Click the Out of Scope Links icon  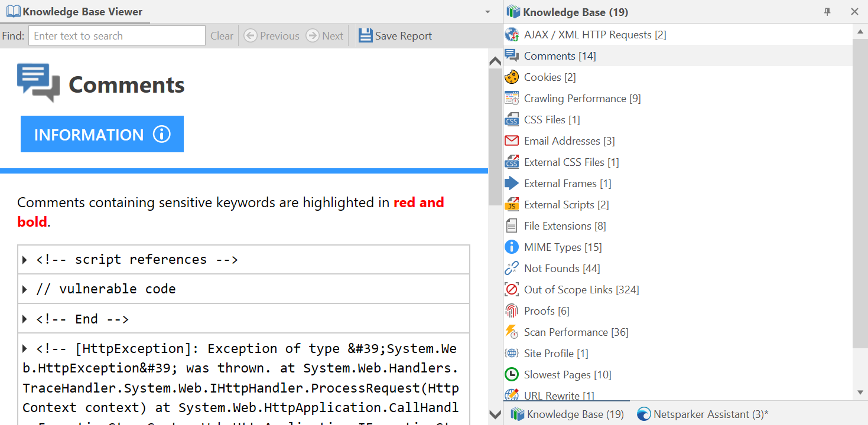click(511, 289)
